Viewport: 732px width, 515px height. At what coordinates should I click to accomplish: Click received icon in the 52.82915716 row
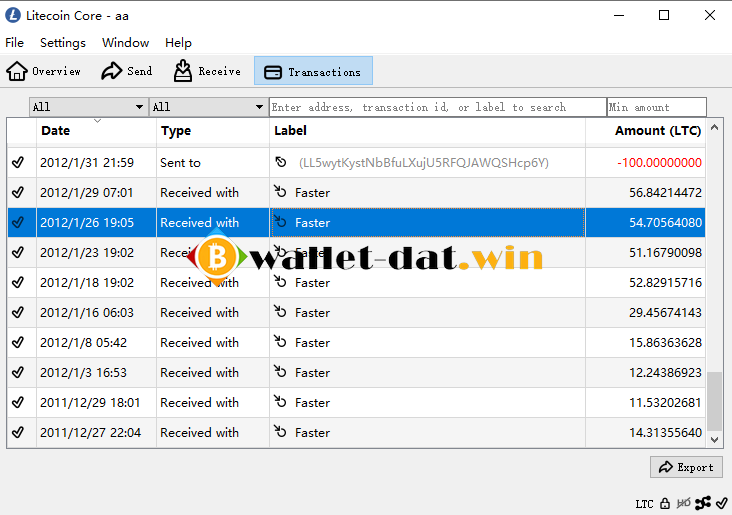(280, 282)
